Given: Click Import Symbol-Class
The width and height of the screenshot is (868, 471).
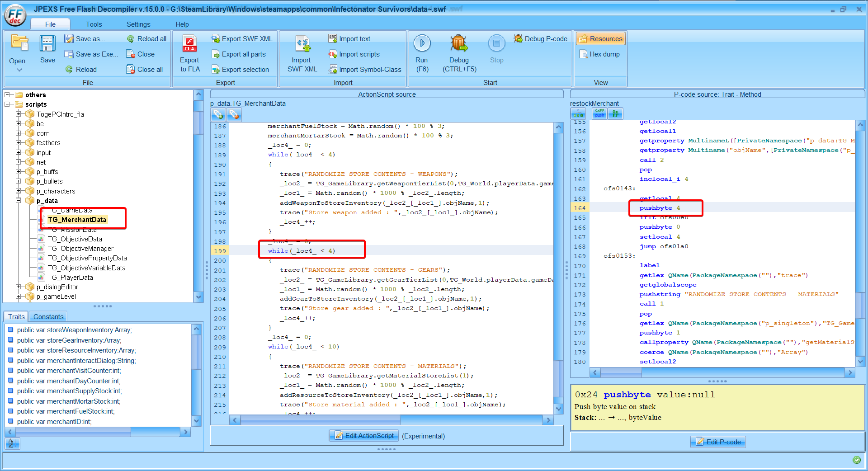Looking at the screenshot, I should coord(365,70).
